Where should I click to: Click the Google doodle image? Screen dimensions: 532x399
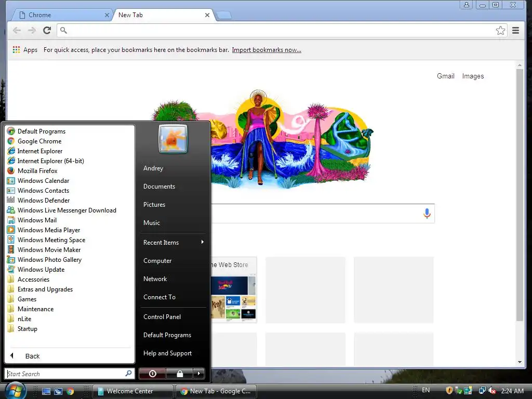coord(261,139)
